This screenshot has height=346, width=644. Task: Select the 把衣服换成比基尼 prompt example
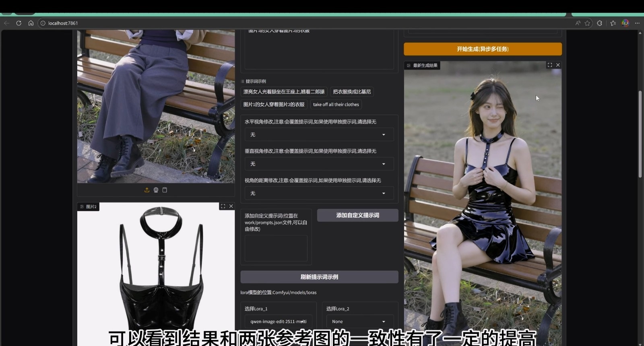coord(352,92)
